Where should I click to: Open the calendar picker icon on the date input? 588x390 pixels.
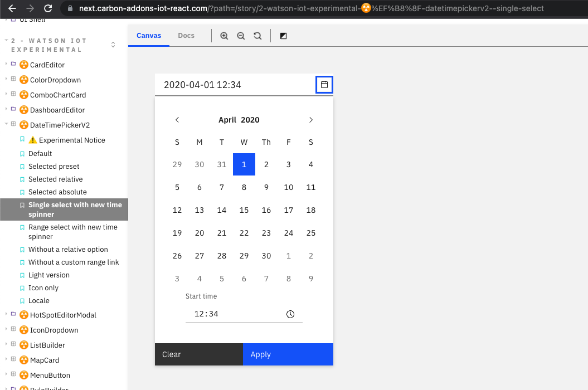click(324, 85)
